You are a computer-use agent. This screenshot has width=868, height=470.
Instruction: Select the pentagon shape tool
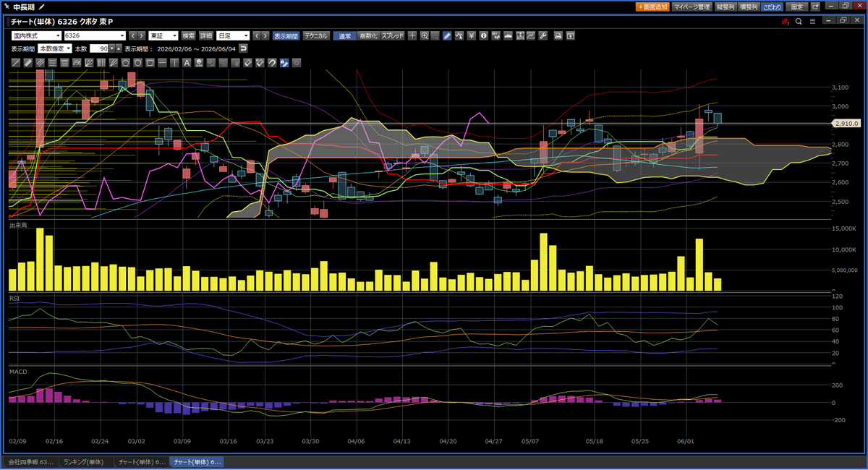click(125, 63)
